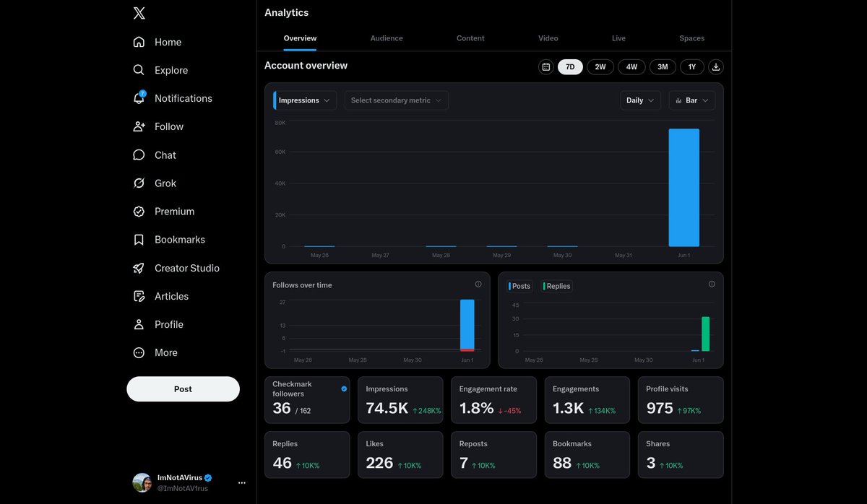Click the Likes 226 card
The image size is (867, 504).
(x=400, y=455)
